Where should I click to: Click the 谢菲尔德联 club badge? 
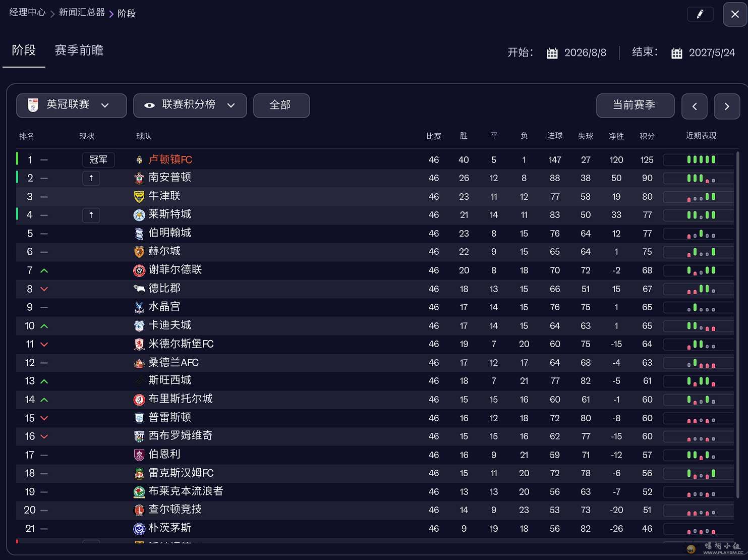pyautogui.click(x=139, y=270)
